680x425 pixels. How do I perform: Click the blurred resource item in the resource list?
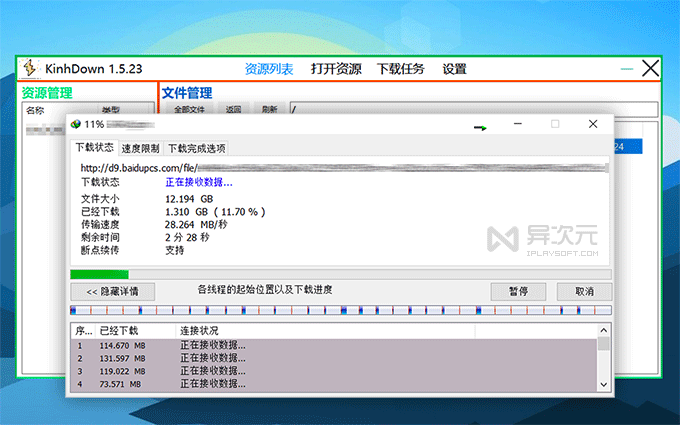[45, 129]
